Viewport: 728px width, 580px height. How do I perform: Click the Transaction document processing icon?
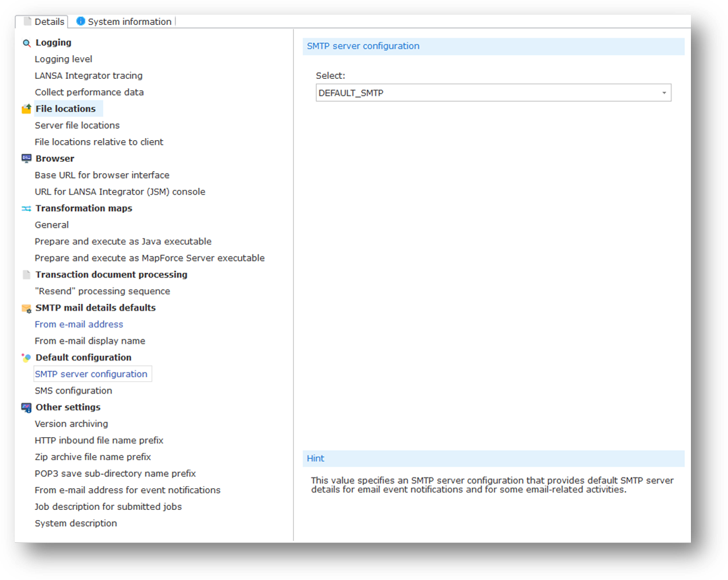[x=26, y=275]
